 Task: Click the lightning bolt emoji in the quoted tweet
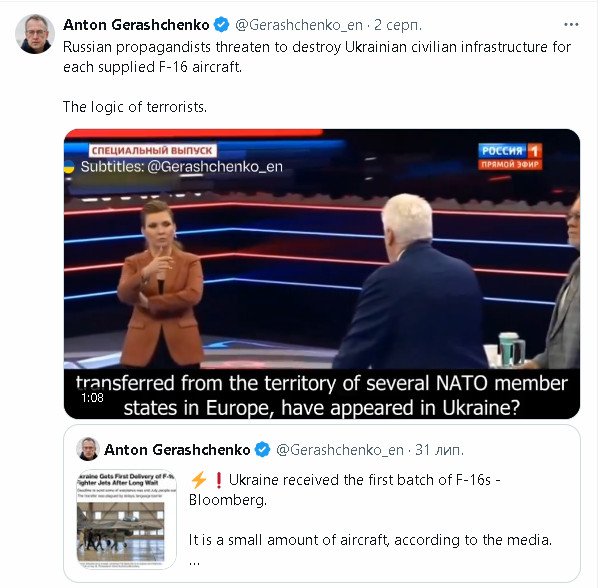[x=196, y=478]
